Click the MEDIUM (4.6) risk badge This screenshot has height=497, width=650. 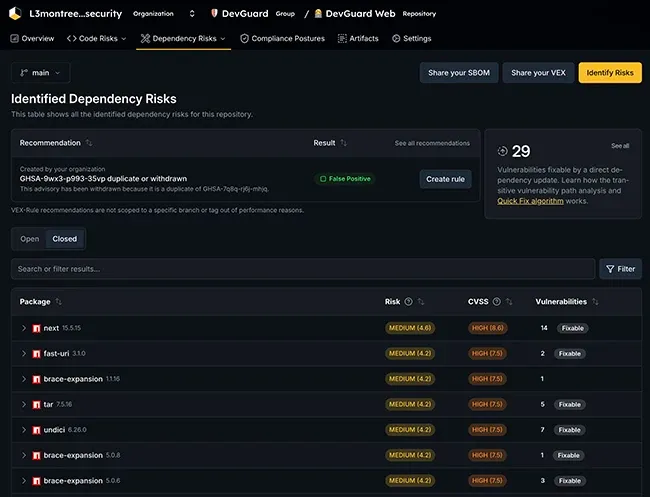(x=410, y=328)
